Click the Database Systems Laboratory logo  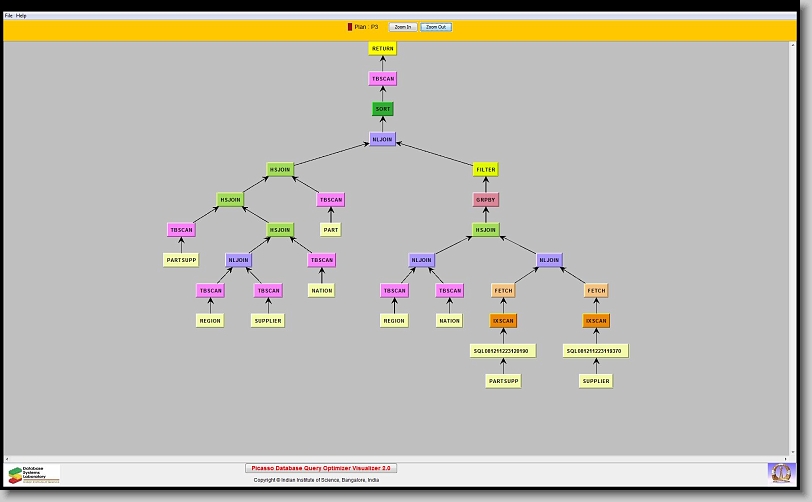click(x=34, y=474)
